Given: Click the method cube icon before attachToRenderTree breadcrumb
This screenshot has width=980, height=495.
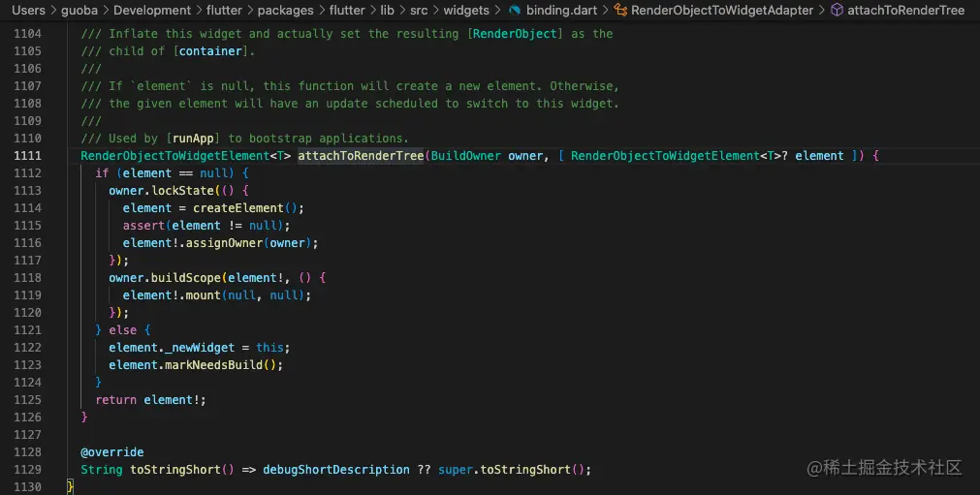Looking at the screenshot, I should pos(837,10).
